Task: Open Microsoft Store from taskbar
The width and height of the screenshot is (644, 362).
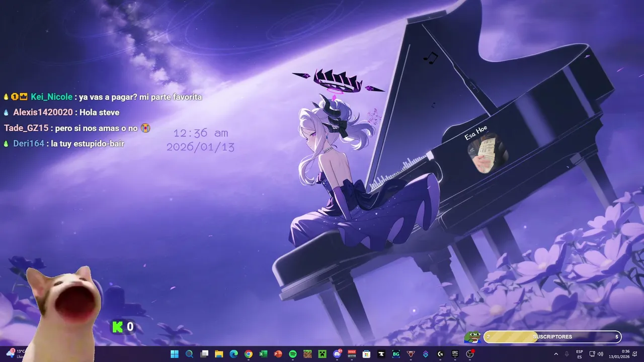Action: point(366,354)
